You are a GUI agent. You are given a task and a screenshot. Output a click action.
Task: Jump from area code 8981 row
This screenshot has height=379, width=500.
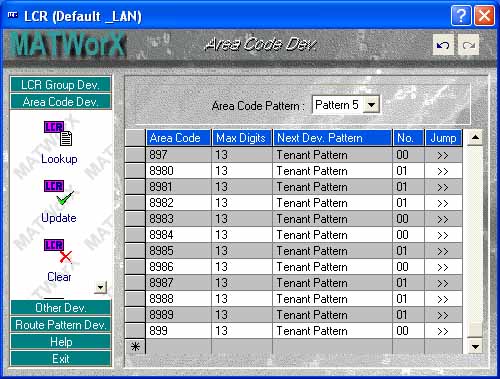pyautogui.click(x=443, y=187)
